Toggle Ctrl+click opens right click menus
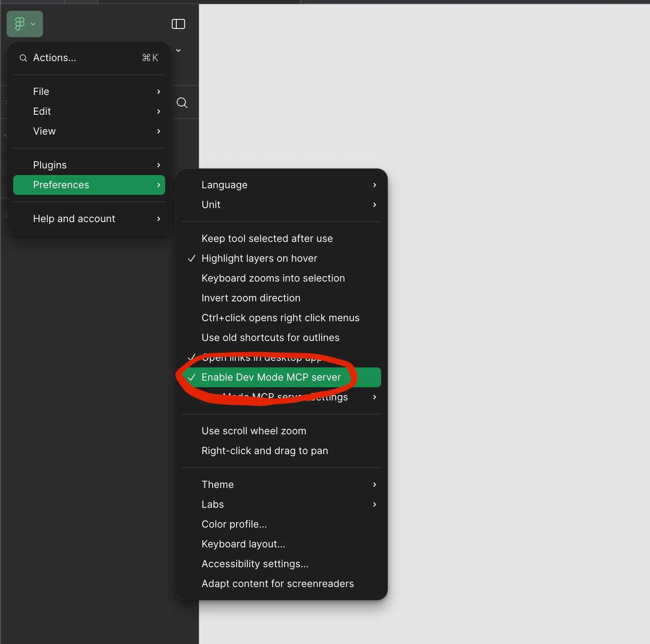This screenshot has height=644, width=650. [281, 318]
